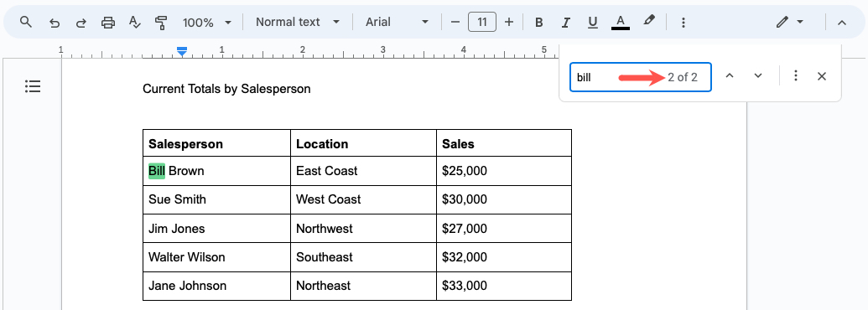The height and width of the screenshot is (310, 868).
Task: Open the Arial font dropdown
Action: pyautogui.click(x=397, y=22)
